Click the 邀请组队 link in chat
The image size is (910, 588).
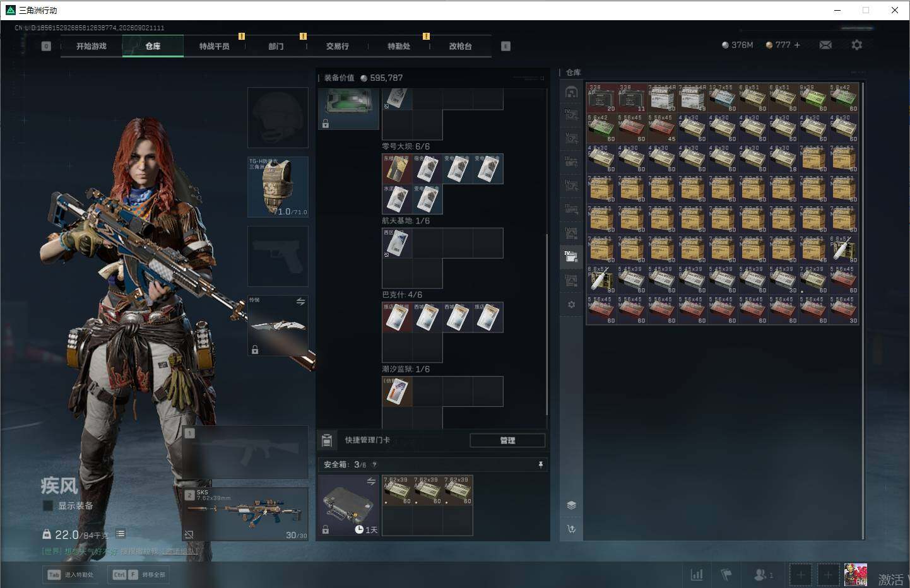pyautogui.click(x=180, y=551)
